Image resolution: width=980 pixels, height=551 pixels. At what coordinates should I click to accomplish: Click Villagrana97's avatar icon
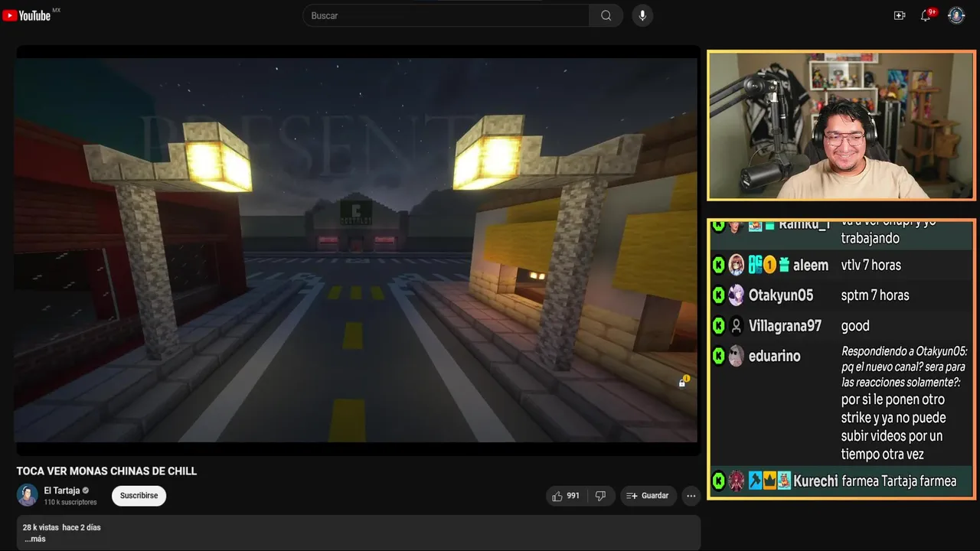coord(736,326)
